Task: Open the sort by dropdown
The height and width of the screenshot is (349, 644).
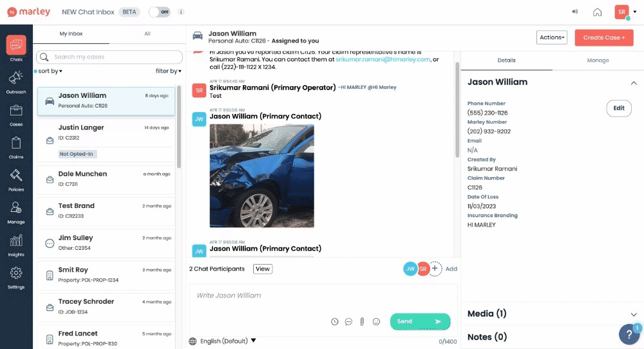Action: click(50, 71)
